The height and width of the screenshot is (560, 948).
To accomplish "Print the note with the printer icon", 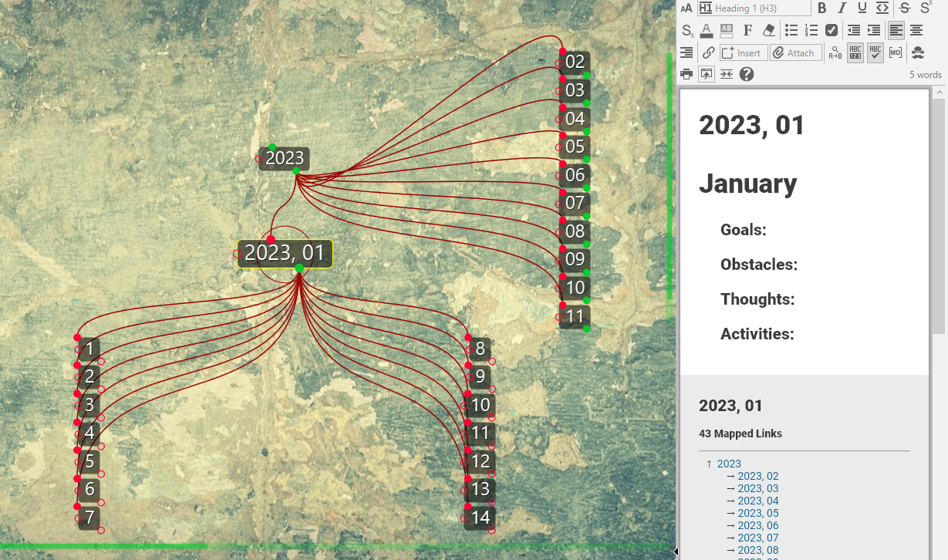I will tap(687, 74).
